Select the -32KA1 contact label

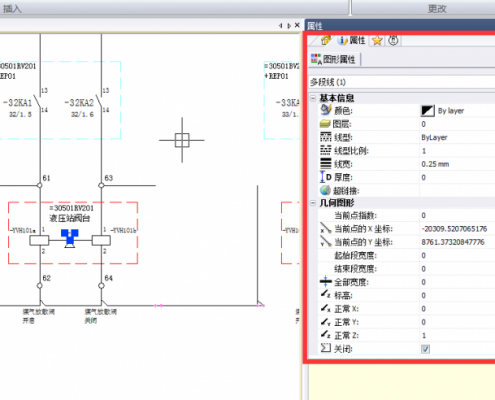coord(18,103)
